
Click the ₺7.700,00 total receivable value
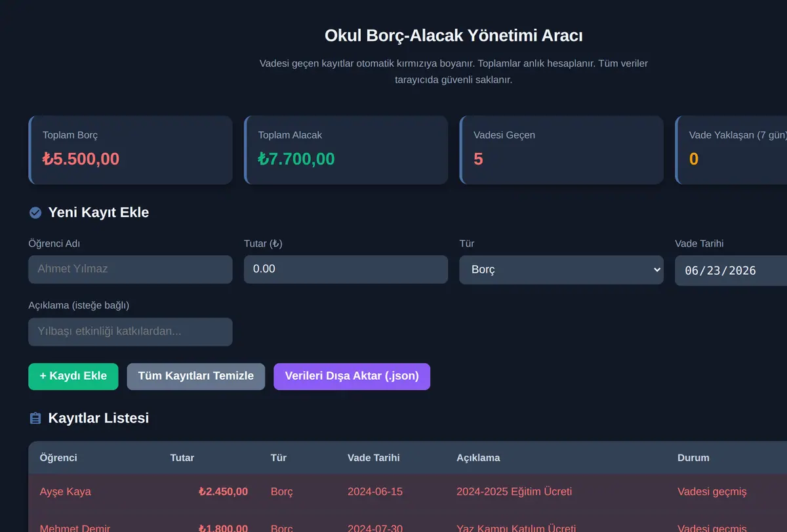pyautogui.click(x=296, y=159)
